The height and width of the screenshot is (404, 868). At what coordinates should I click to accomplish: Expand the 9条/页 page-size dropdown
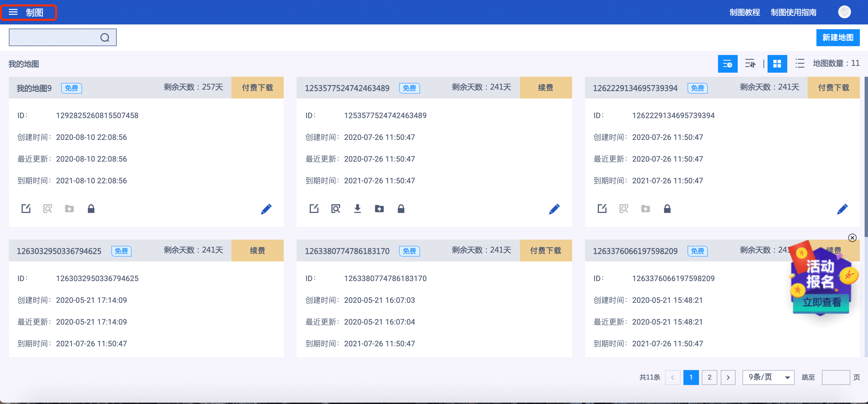point(768,377)
